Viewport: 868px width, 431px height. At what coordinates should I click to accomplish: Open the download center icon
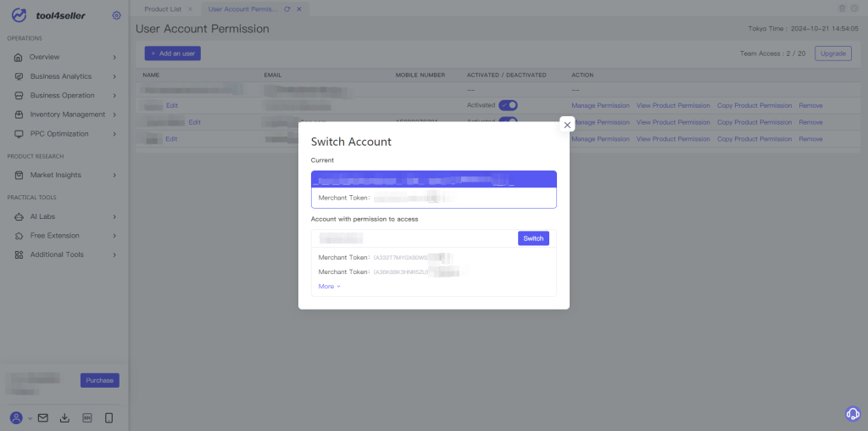tap(64, 418)
